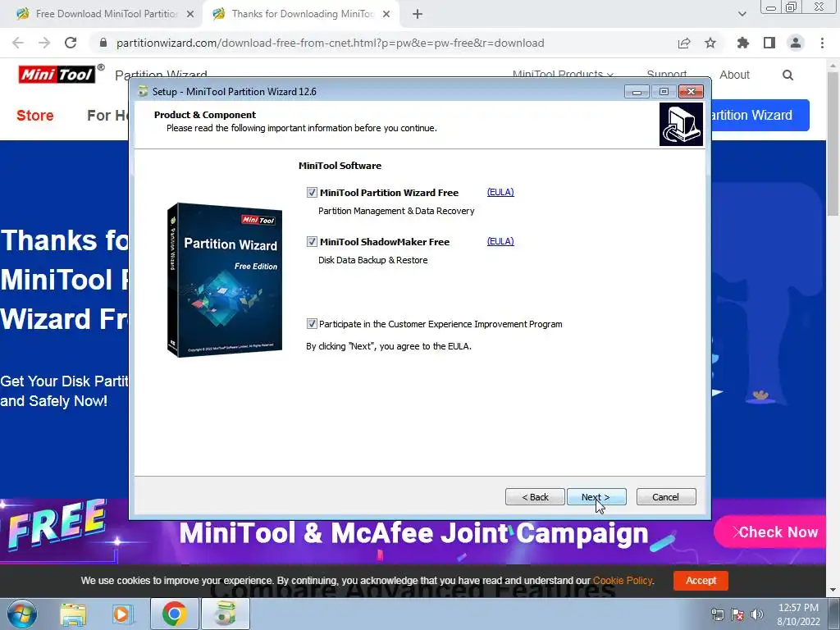Click browser forward arrow
This screenshot has width=840, height=630.
pos(44,43)
